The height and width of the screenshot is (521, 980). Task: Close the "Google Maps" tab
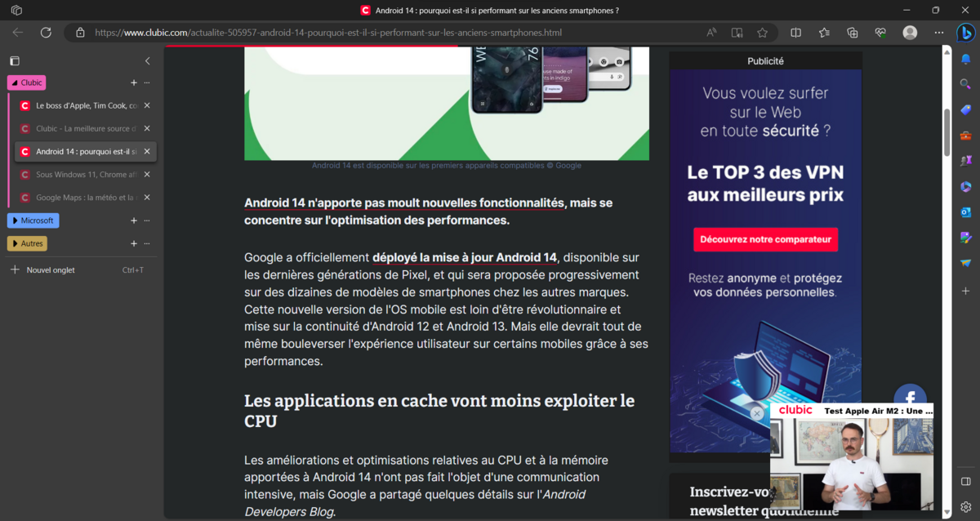point(147,197)
